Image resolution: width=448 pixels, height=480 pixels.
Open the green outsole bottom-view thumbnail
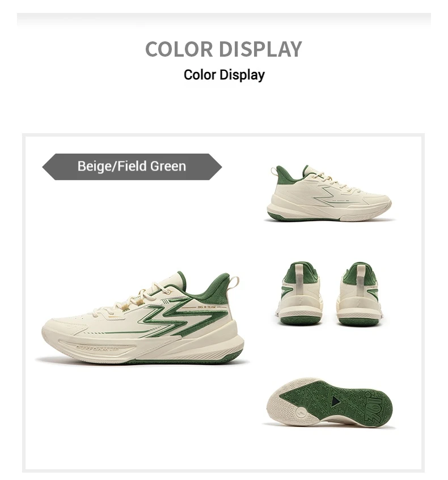click(329, 402)
